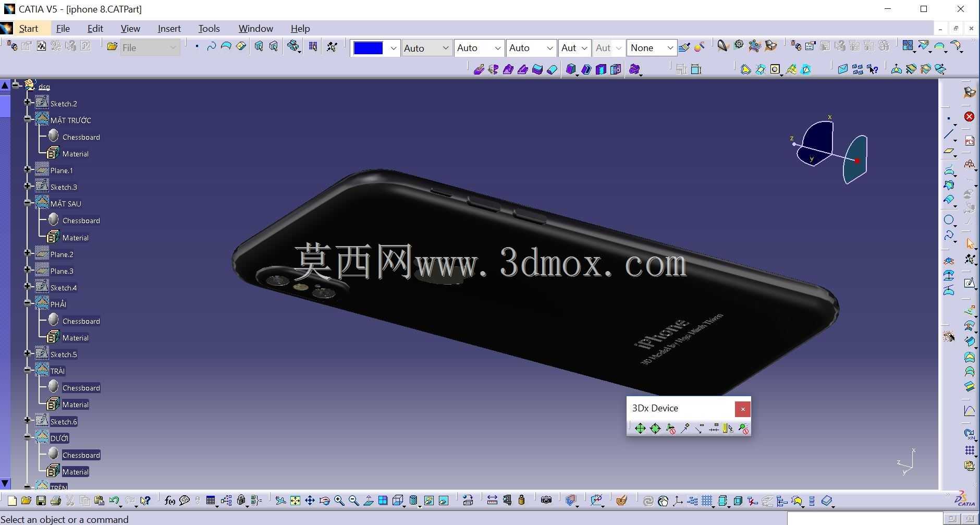Click the red Exit workbench icon
Viewport: 980px width, 525px height.
(969, 116)
